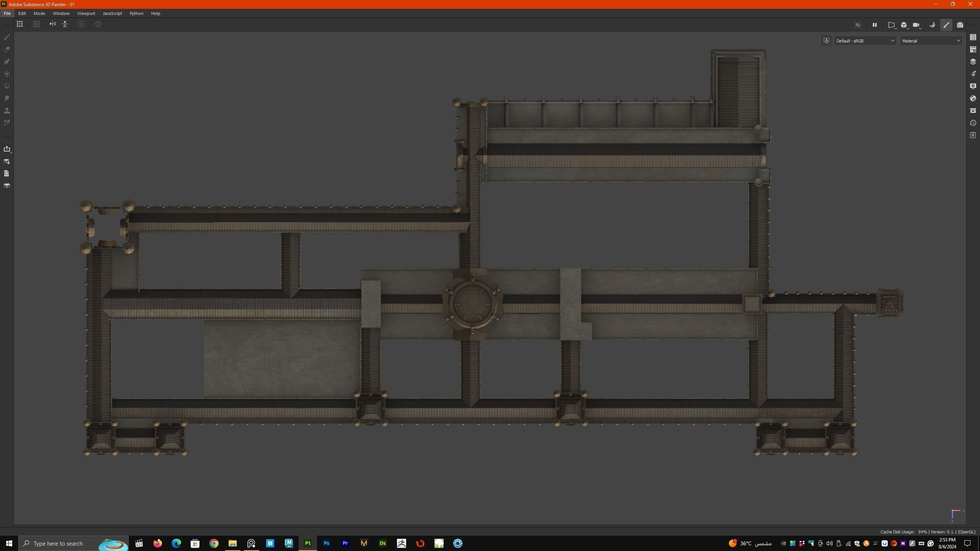
Task: Select the Clone stamp tool
Action: point(7,111)
